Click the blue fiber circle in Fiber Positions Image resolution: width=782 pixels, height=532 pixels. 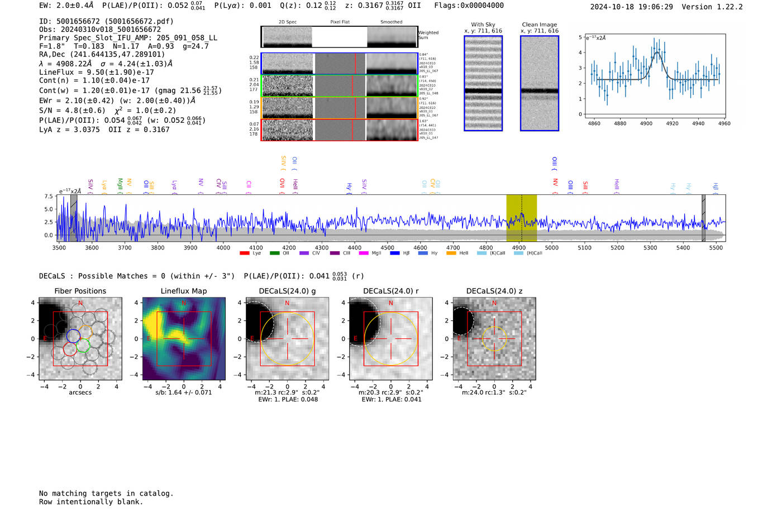click(x=73, y=336)
